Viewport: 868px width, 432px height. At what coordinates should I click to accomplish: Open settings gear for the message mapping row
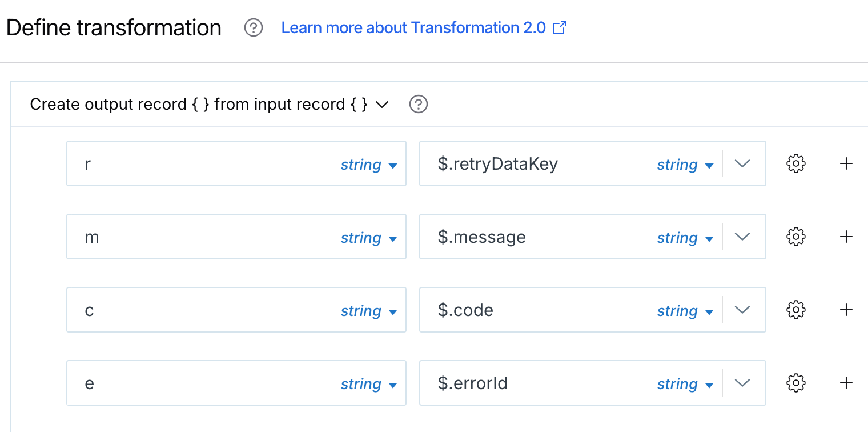click(x=795, y=237)
